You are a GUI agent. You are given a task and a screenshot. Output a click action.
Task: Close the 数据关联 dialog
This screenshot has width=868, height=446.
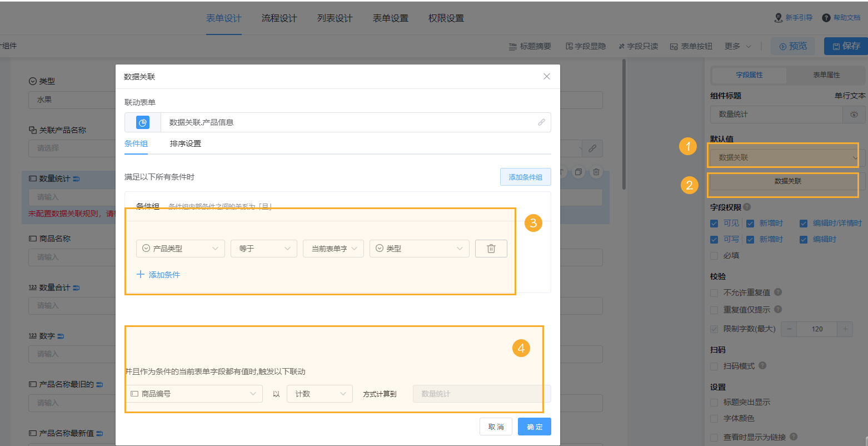click(547, 77)
